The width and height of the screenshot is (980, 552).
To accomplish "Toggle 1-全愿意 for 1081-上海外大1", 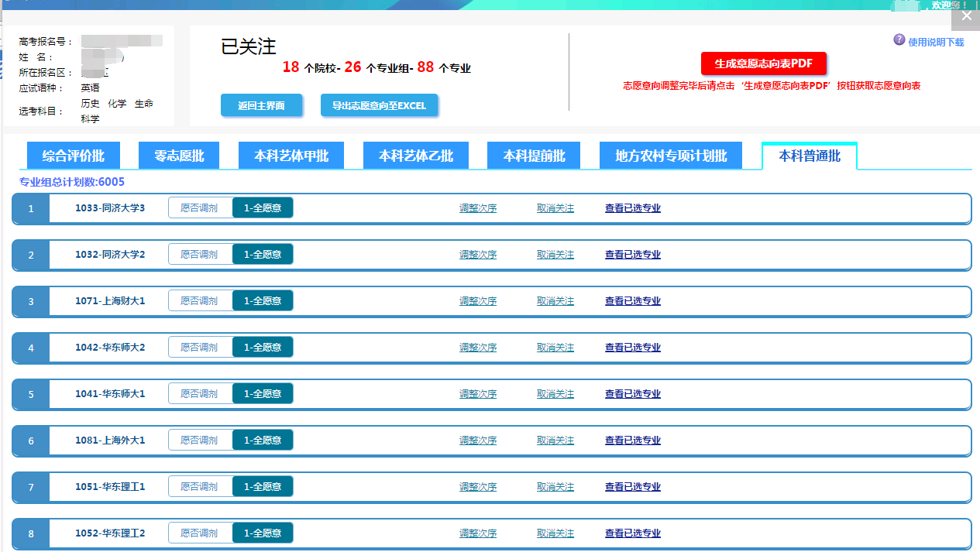I will point(263,440).
